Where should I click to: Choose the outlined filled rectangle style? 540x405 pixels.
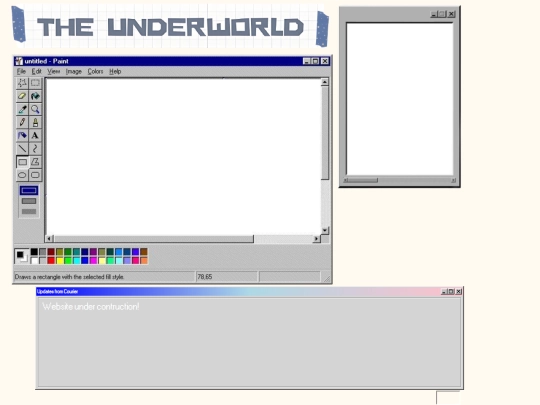(29, 201)
